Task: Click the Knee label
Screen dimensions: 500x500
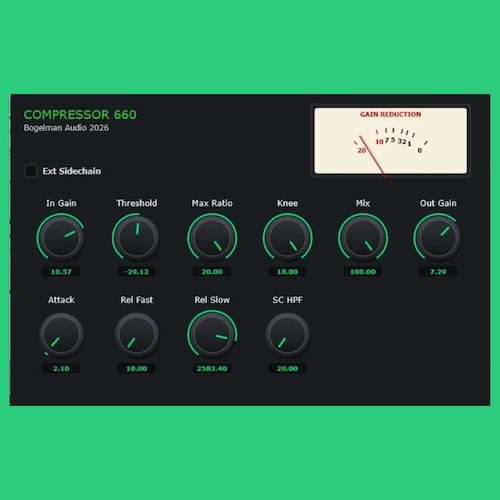Action: click(x=287, y=203)
